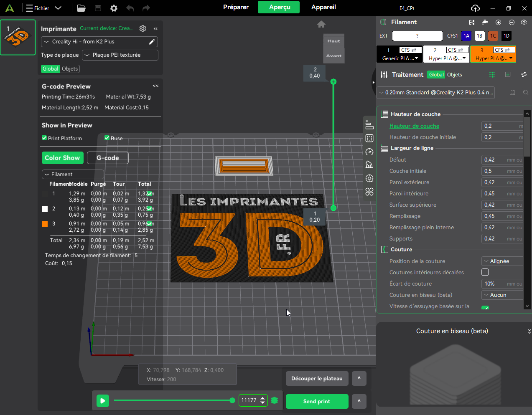
Task: Click the cloud upload icon
Action: [x=475, y=8]
